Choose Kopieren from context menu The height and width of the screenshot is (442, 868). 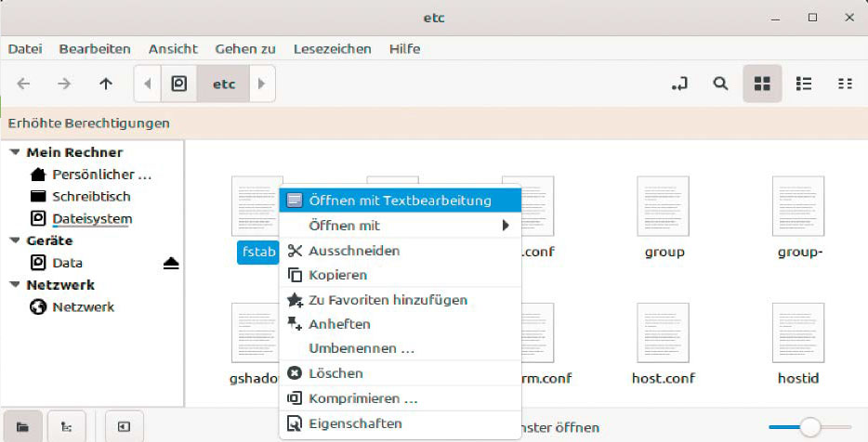401,275
